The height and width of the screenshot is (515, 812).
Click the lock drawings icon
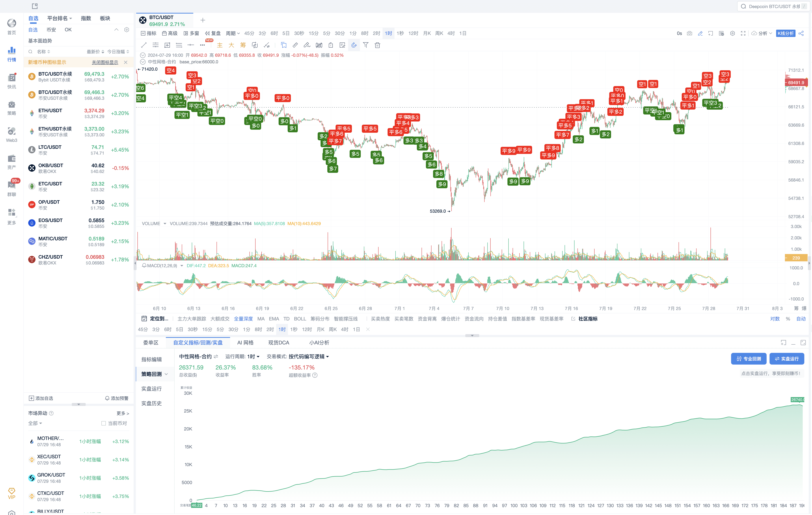coord(331,45)
